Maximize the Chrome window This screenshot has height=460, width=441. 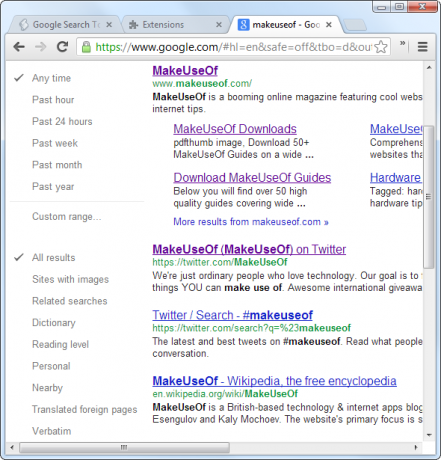pos(399,6)
